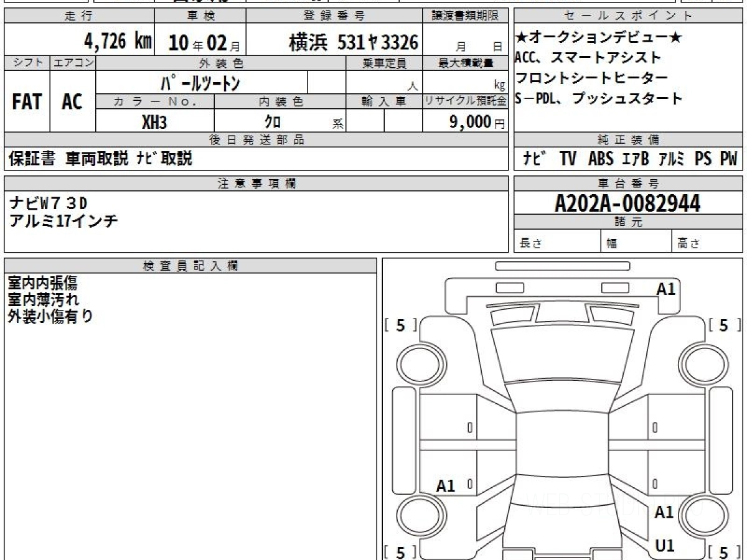Click the 車台番号 header
Viewport: 747px width, 560px height.
pos(628,183)
